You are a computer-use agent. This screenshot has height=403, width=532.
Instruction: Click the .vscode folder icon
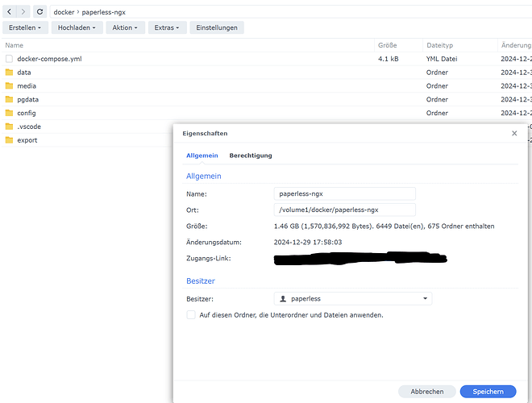click(9, 127)
